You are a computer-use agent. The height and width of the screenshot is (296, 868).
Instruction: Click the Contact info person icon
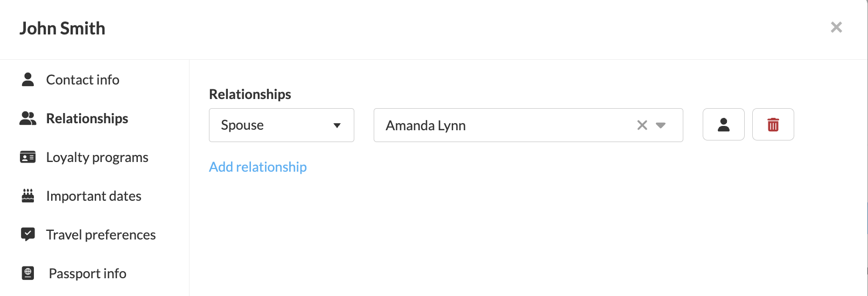(28, 80)
